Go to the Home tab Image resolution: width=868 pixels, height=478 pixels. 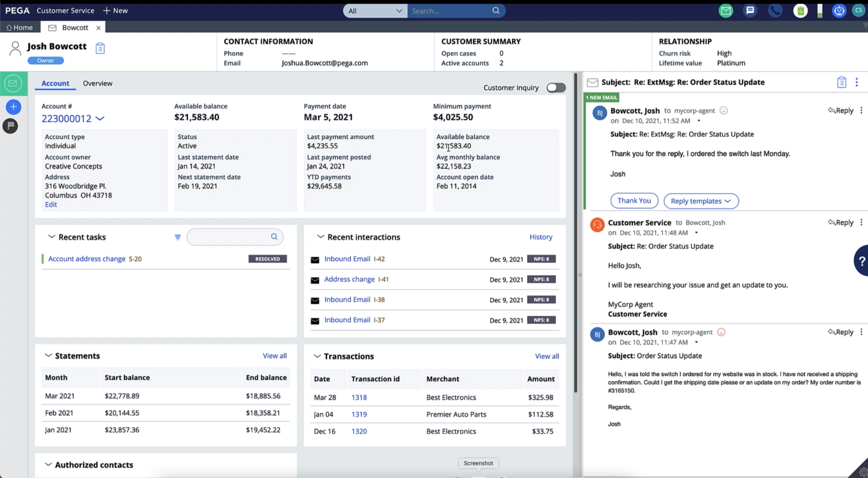coord(20,28)
